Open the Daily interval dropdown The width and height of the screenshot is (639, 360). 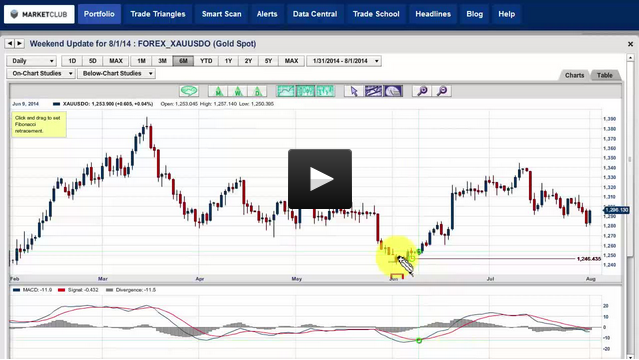click(x=31, y=61)
